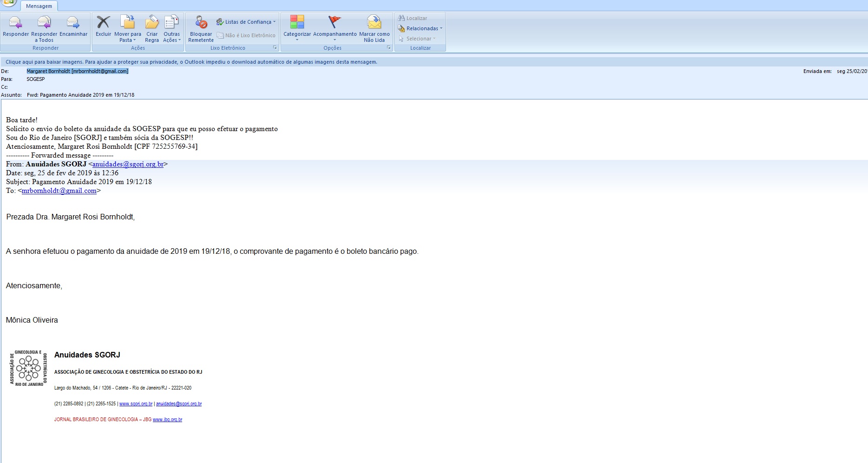Click the Responder reply icon

[15, 23]
